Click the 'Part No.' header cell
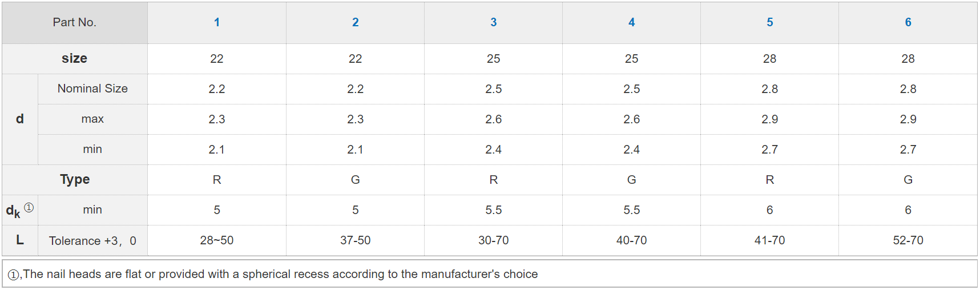The height and width of the screenshot is (290, 980). (74, 22)
